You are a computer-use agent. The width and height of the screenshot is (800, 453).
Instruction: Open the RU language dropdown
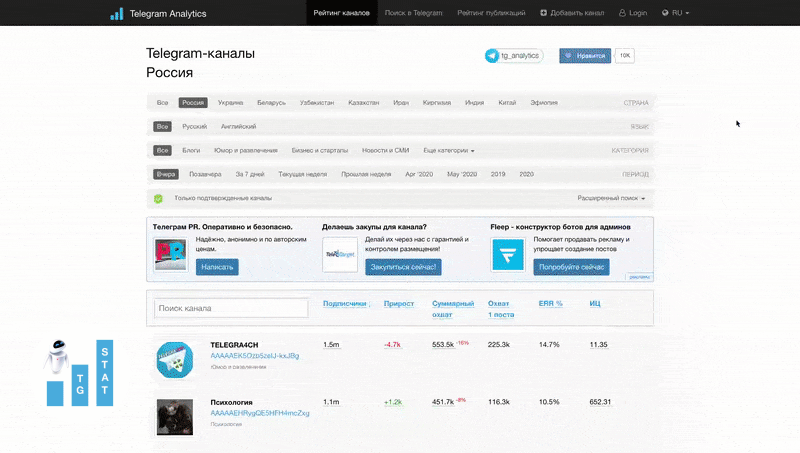click(x=676, y=13)
